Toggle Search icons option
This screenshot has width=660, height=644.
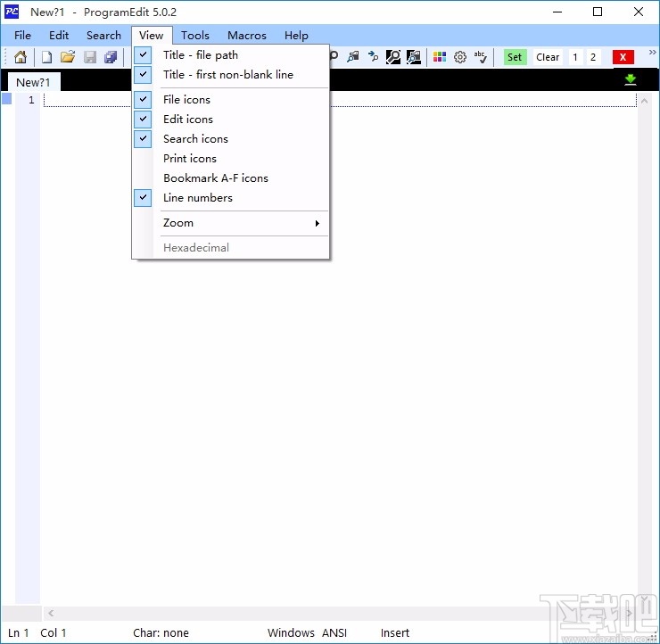[x=230, y=139]
